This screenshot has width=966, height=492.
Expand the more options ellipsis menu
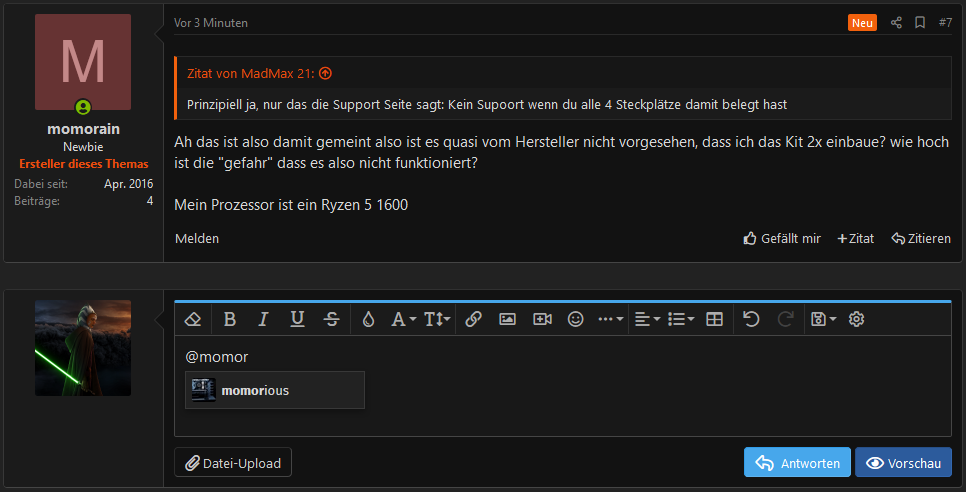[x=611, y=319]
